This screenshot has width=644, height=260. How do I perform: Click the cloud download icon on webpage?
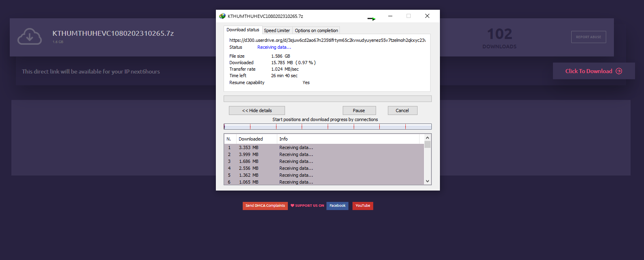pos(30,37)
